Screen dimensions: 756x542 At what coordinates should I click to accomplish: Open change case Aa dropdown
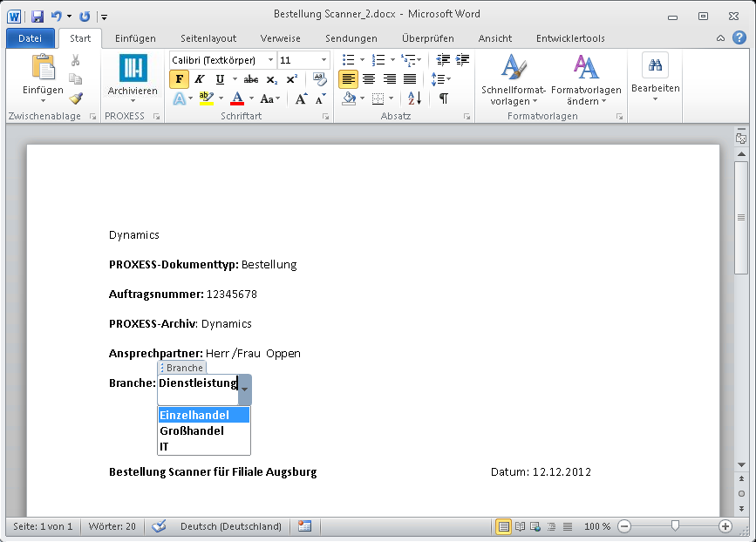pyautogui.click(x=270, y=98)
